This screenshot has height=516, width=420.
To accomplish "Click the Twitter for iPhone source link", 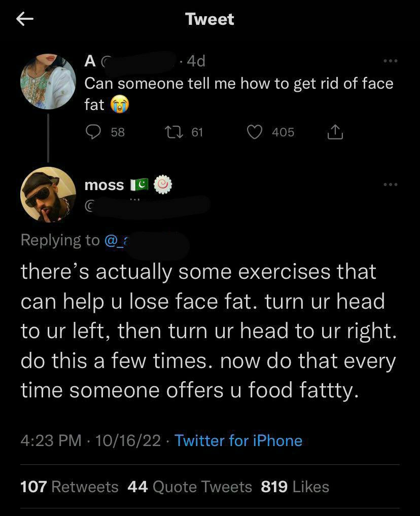I will point(238,440).
